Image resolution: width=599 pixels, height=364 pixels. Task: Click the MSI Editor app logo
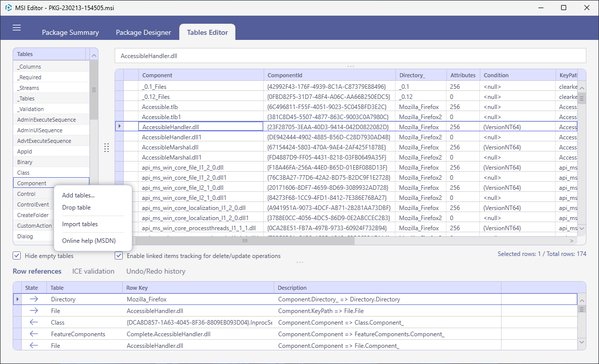tap(8, 8)
